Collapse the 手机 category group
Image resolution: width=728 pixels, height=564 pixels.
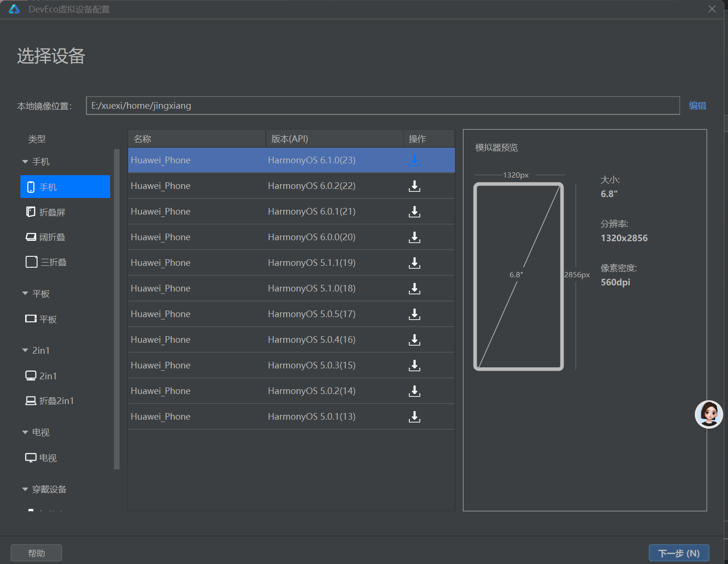coord(25,161)
